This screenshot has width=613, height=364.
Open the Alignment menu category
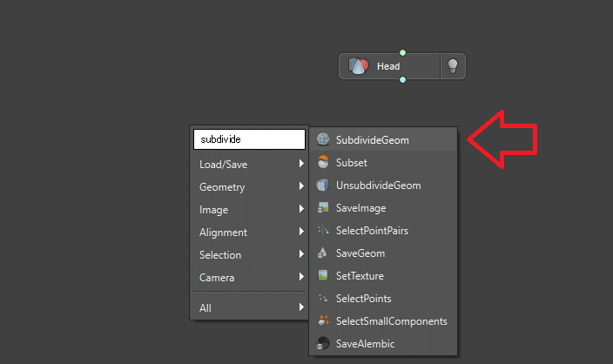[223, 233]
